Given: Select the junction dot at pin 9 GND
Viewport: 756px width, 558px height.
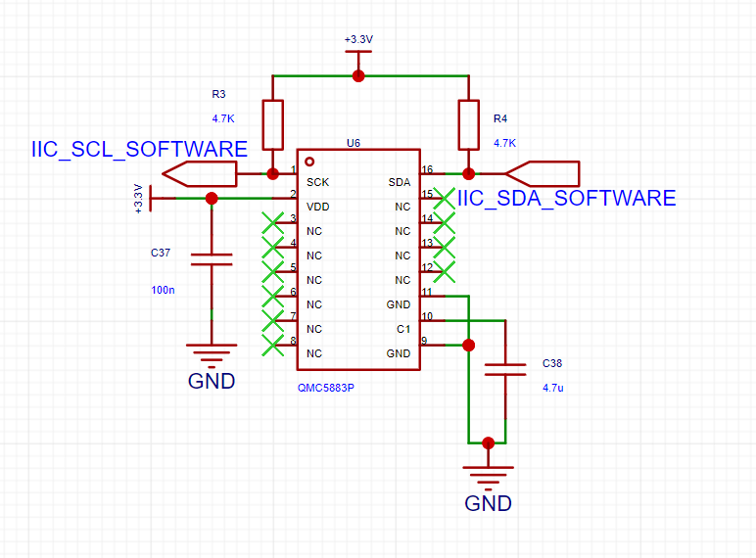Looking at the screenshot, I should [469, 345].
